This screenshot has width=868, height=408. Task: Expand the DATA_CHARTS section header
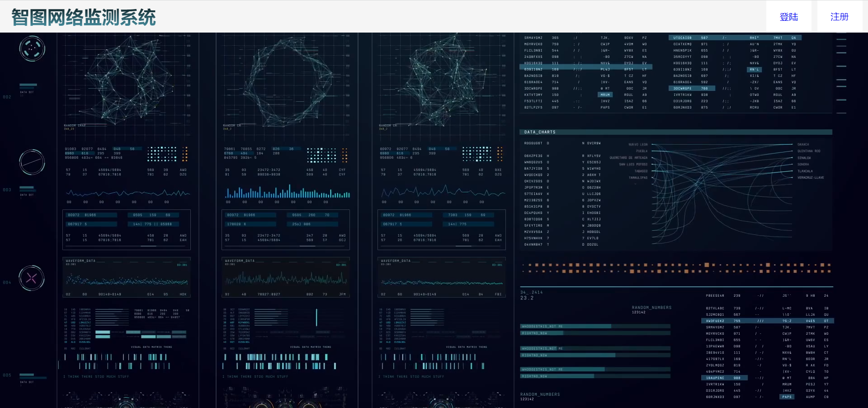(540, 132)
